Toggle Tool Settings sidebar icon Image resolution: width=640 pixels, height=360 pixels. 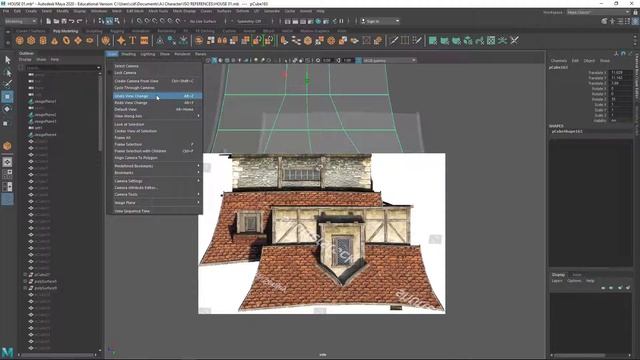click(628, 21)
